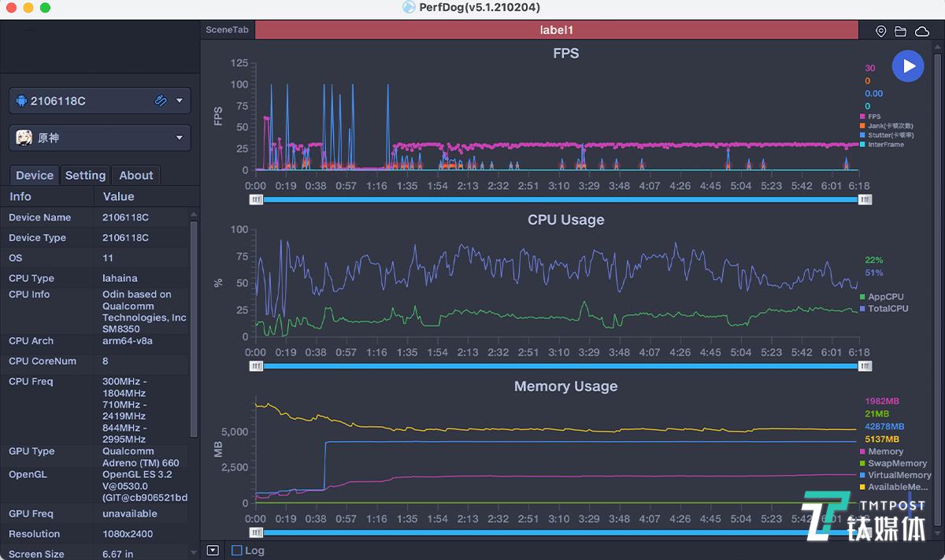The width and height of the screenshot is (945, 560).
Task: Switch to the Setting tab
Action: click(x=85, y=176)
